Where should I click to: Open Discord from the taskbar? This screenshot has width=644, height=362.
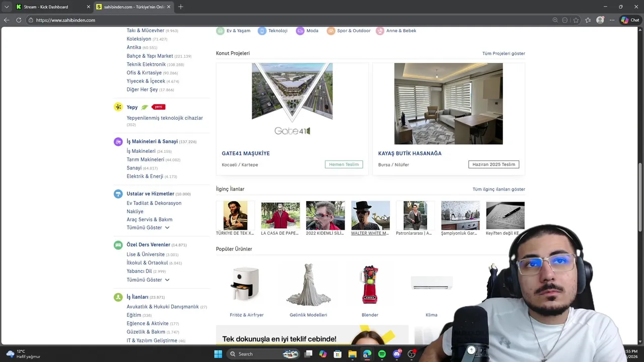pos(397,354)
